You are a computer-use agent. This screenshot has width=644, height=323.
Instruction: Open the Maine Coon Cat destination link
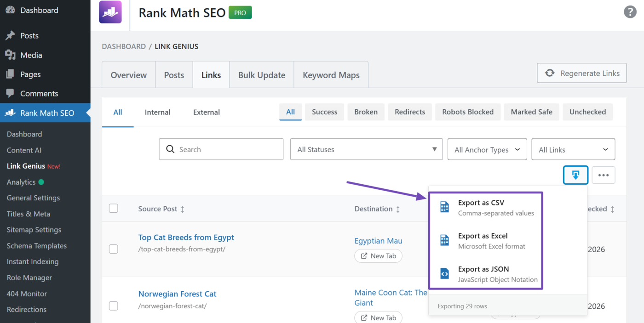click(391, 298)
